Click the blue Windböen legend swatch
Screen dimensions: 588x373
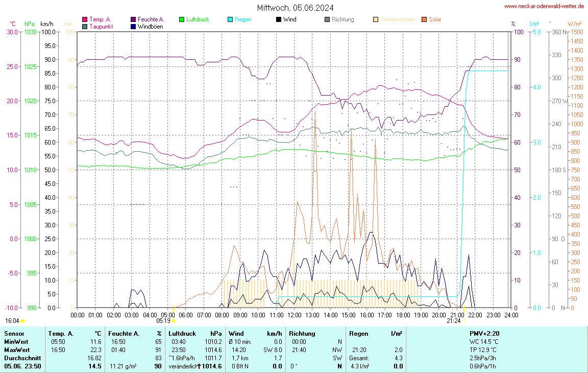133,26
